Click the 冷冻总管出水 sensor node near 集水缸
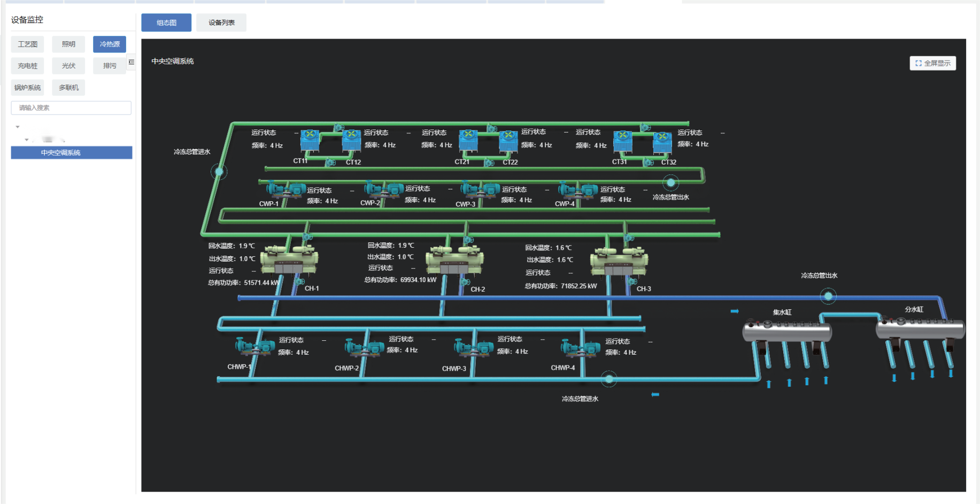The image size is (980, 504). (828, 296)
